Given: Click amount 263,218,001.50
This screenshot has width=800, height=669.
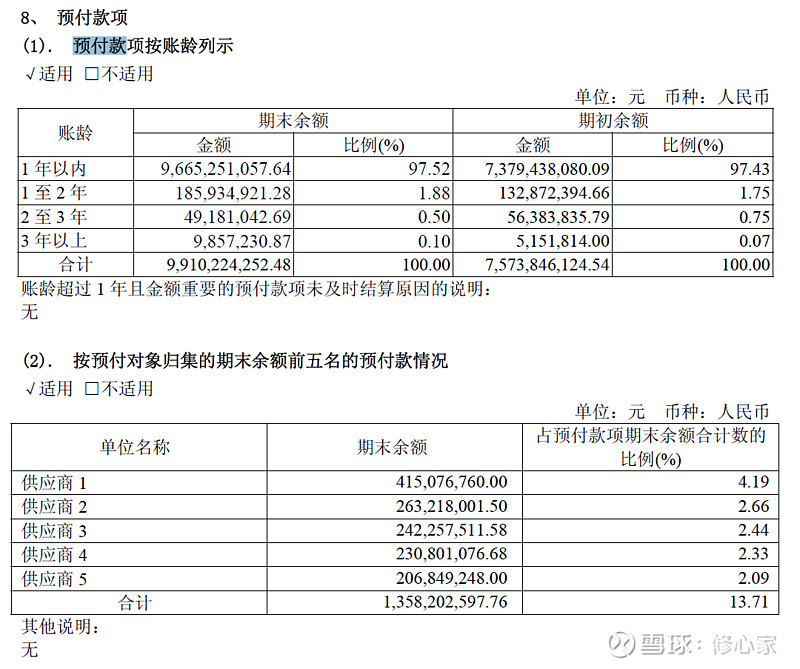Looking at the screenshot, I should (452, 506).
